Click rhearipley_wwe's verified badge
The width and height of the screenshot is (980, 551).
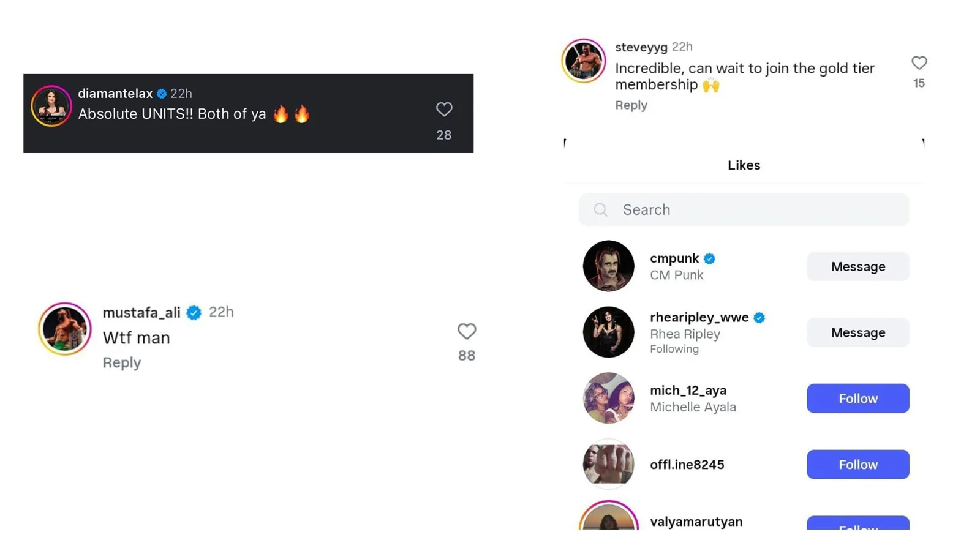pyautogui.click(x=759, y=318)
